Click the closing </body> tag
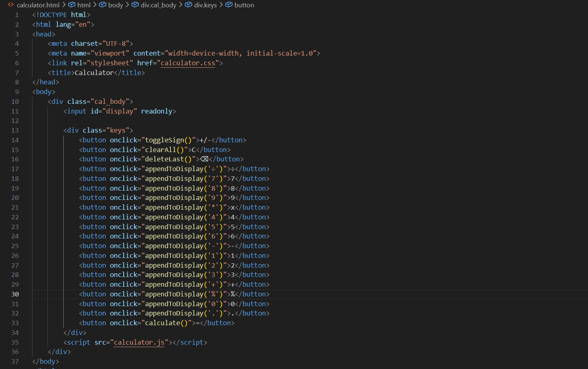Screen dimensions: 588x369 tap(46, 361)
